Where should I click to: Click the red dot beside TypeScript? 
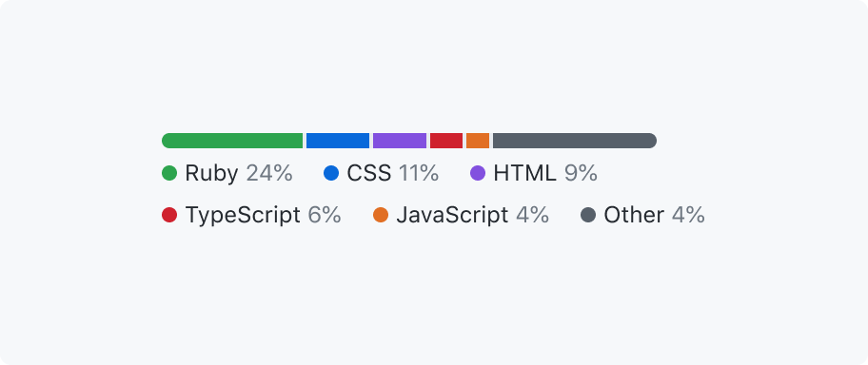169,215
